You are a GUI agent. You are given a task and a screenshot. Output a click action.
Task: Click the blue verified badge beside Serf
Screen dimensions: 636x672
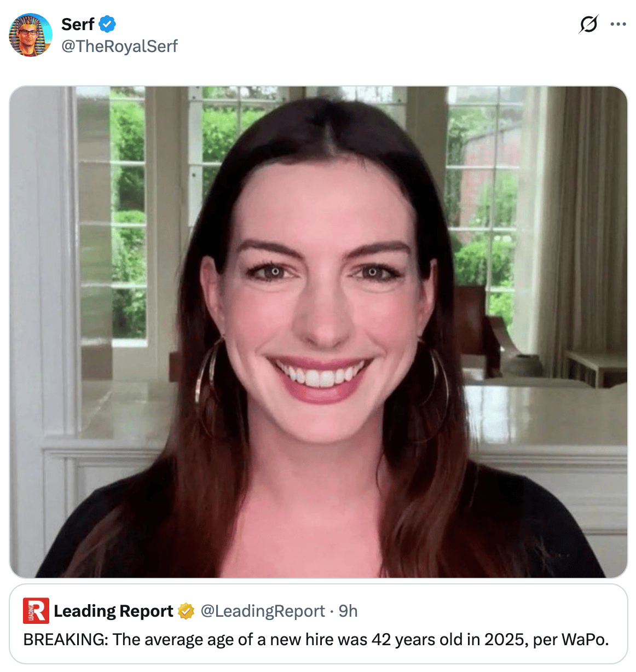coord(107,24)
